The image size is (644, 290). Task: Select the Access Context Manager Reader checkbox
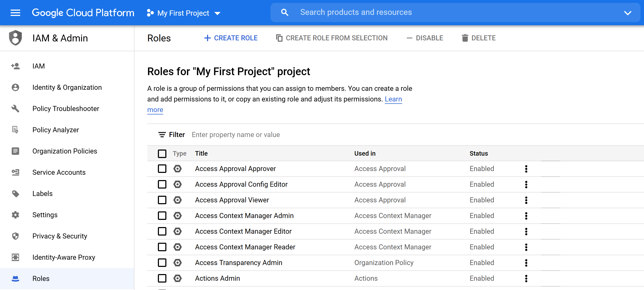point(162,247)
